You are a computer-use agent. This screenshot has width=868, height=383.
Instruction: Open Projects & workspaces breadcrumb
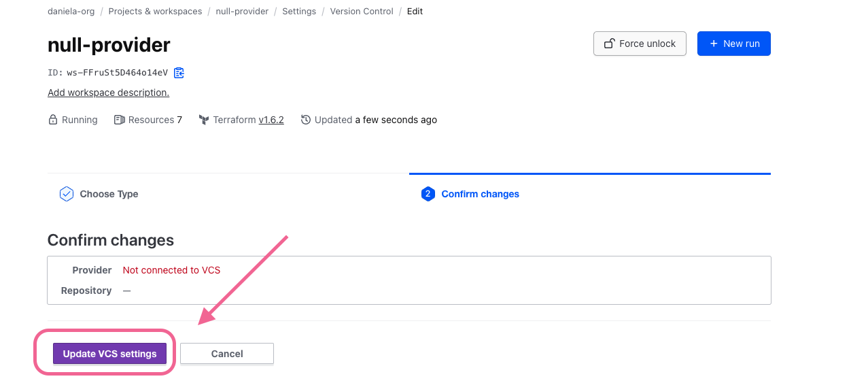pos(155,12)
